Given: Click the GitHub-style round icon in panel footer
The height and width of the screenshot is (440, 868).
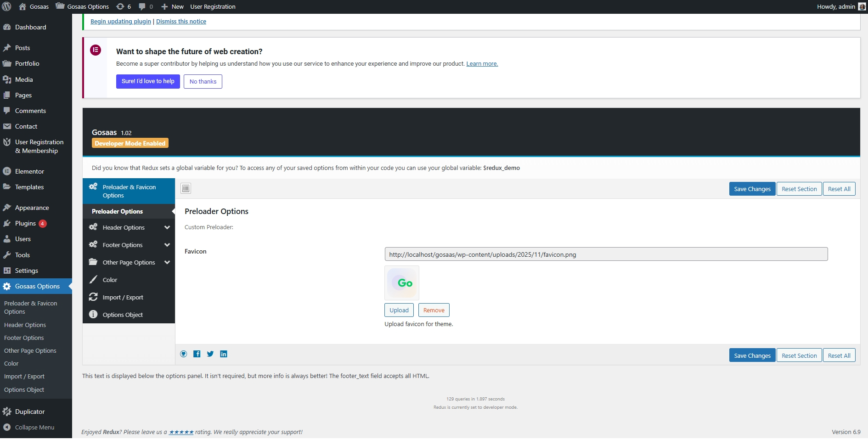Looking at the screenshot, I should [184, 354].
